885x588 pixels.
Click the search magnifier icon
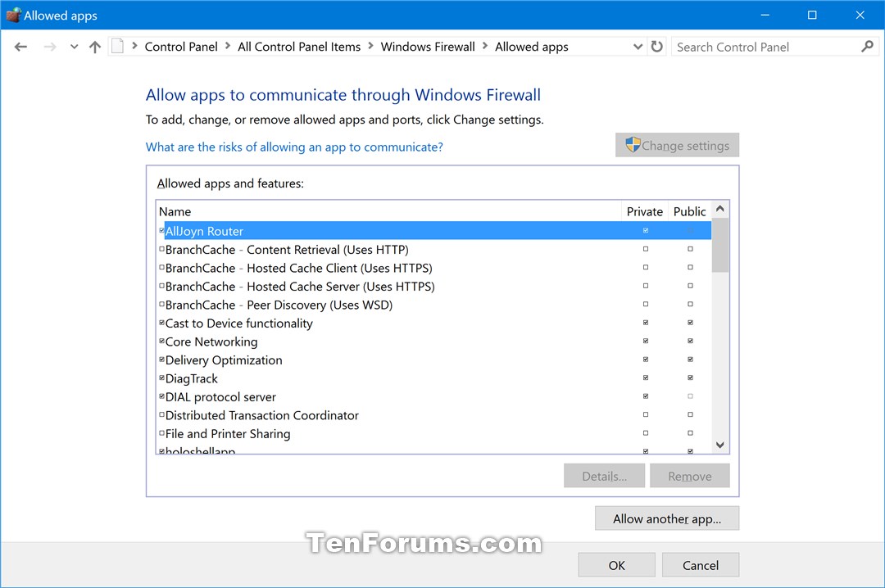pos(868,47)
